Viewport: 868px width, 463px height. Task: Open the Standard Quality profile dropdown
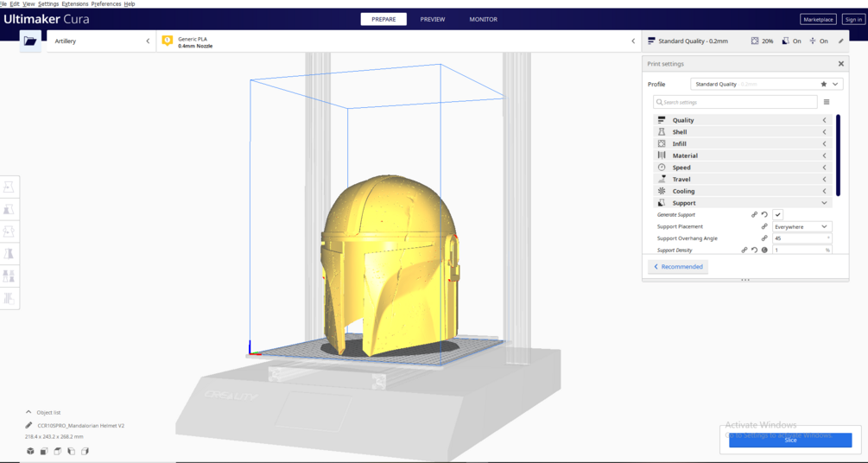(x=767, y=84)
